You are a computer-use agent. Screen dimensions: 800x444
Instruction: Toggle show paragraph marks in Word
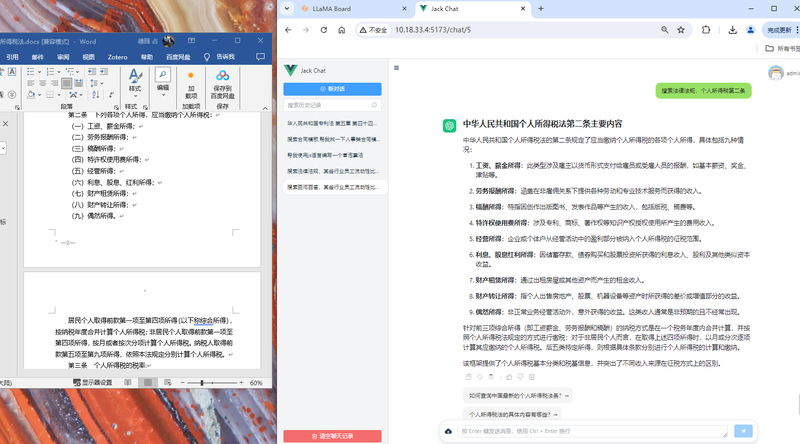pyautogui.click(x=111, y=95)
